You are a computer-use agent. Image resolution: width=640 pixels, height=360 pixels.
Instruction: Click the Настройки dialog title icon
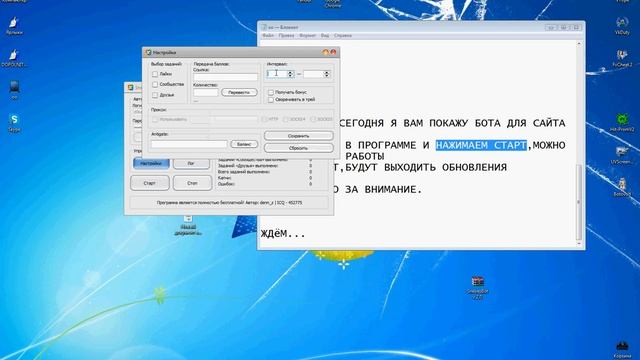tap(149, 52)
